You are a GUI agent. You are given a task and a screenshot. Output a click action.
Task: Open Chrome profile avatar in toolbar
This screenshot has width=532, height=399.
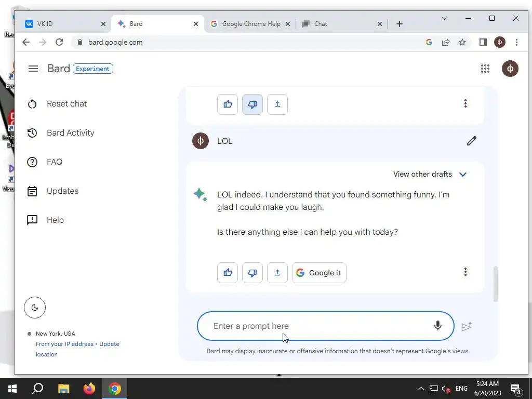tap(499, 42)
